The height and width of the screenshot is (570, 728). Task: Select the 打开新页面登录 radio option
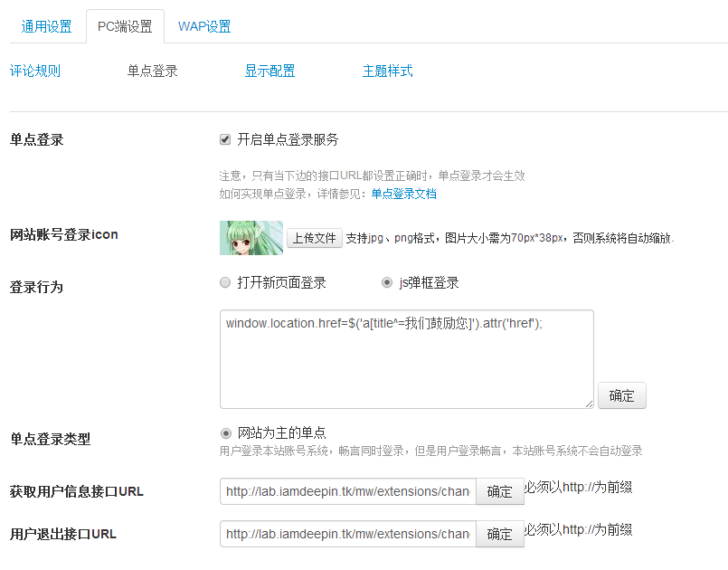(225, 282)
